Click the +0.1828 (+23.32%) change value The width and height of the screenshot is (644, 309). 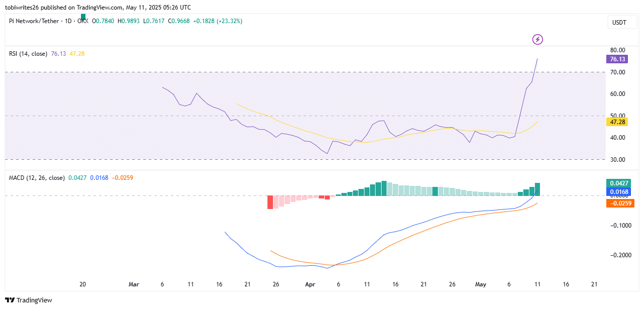click(x=218, y=21)
